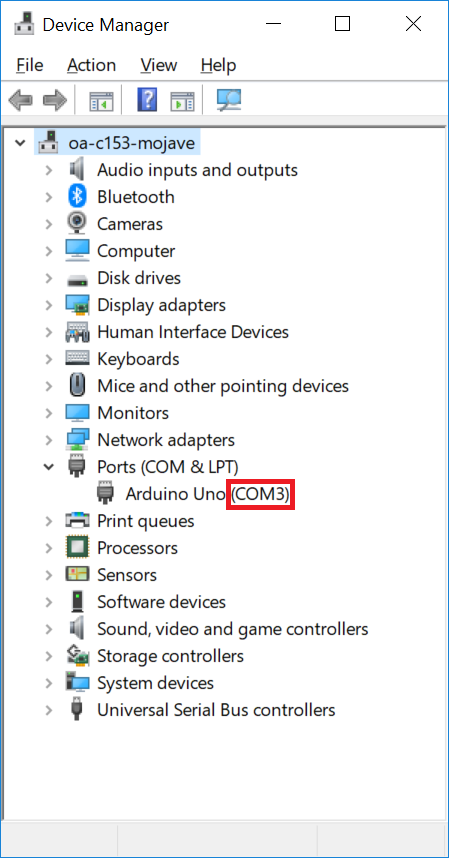Click the Back arrow toolbar icon
This screenshot has width=449, height=858.
point(21,101)
